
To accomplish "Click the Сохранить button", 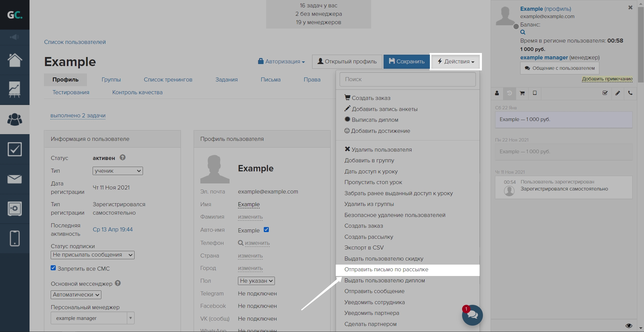I will [406, 62].
